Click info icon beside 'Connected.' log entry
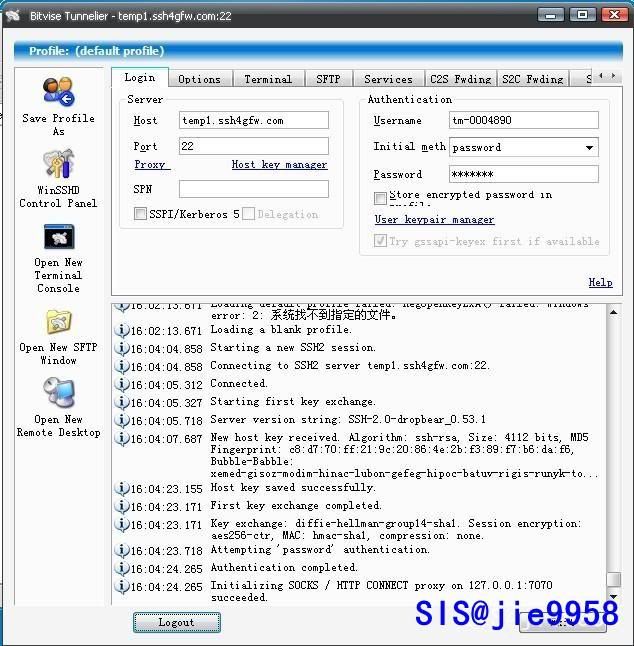This screenshot has height=646, width=634. point(122,384)
